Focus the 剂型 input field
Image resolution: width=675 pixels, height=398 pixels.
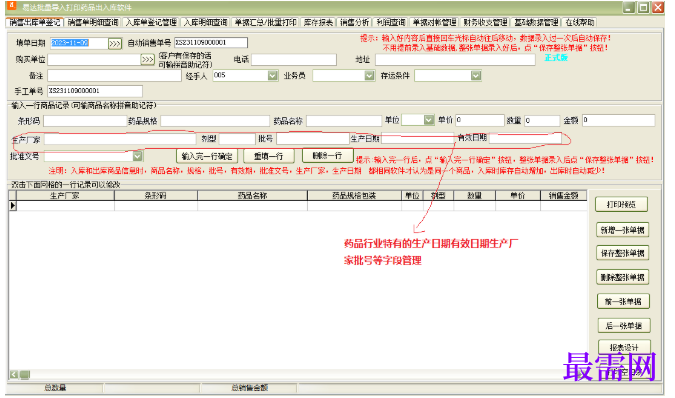[x=237, y=139]
